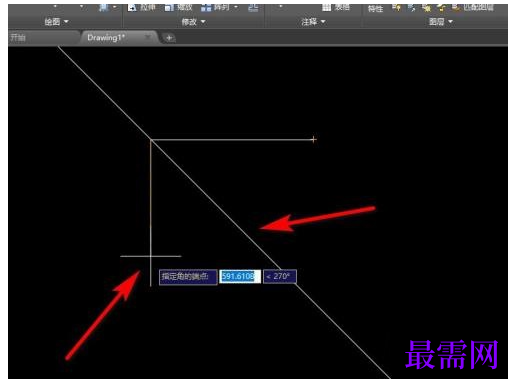
Task: Click the 指定角的端点 prompt tooltip
Action: click(188, 276)
